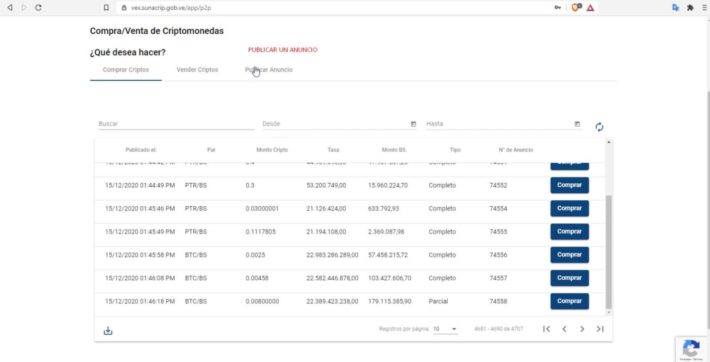Click the padlock icon in address bar

(124, 8)
